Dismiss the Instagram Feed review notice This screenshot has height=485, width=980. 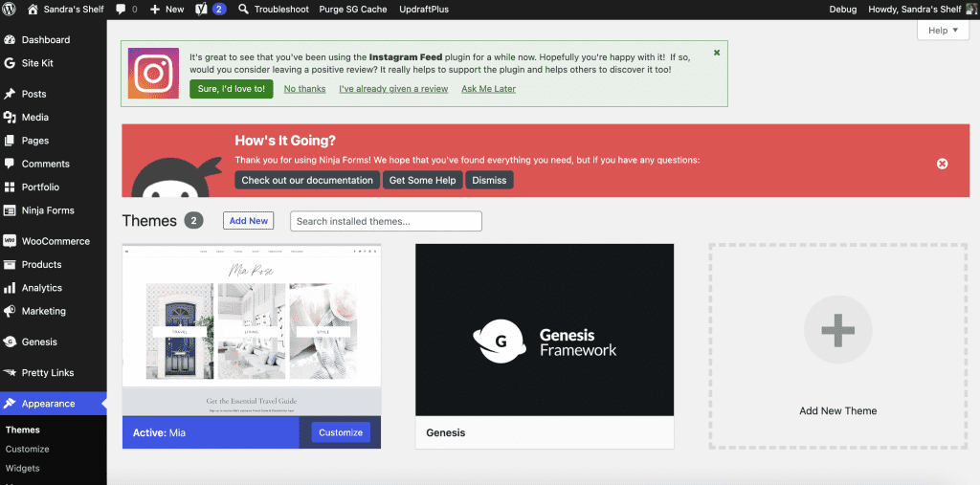tap(717, 53)
